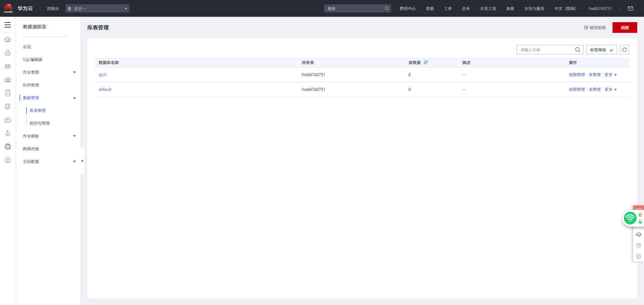Expand 更多 menu for the default row
The width and height of the screenshot is (644, 305).
pos(611,90)
